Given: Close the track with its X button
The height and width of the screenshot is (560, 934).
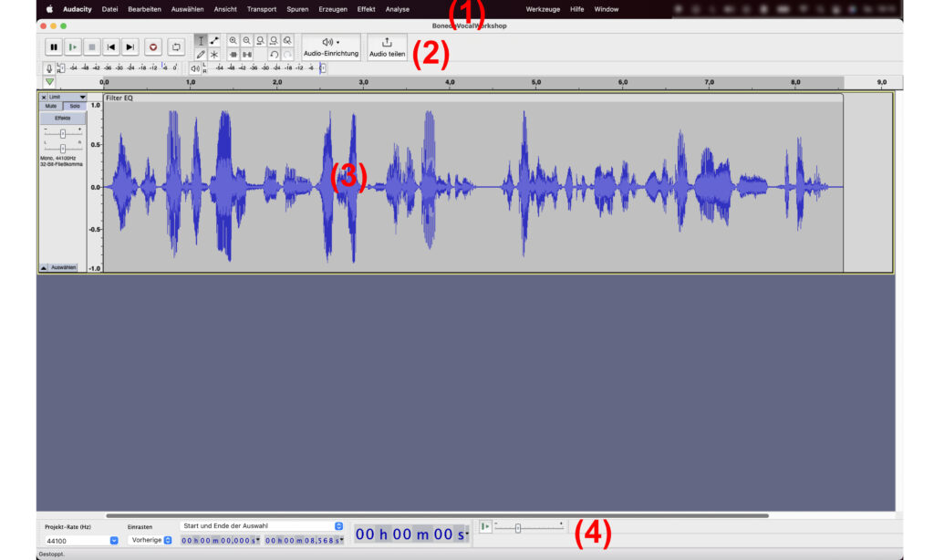Looking at the screenshot, I should click(x=44, y=97).
